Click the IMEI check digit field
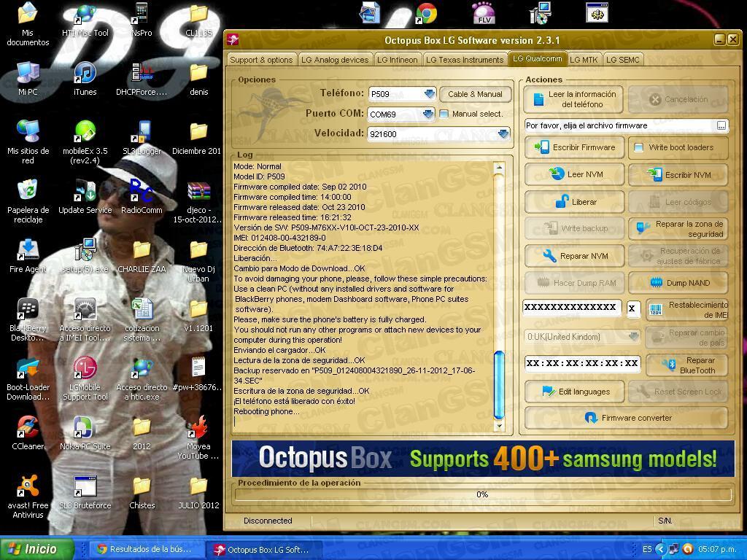Image resolution: width=747 pixels, height=560 pixels. (632, 308)
